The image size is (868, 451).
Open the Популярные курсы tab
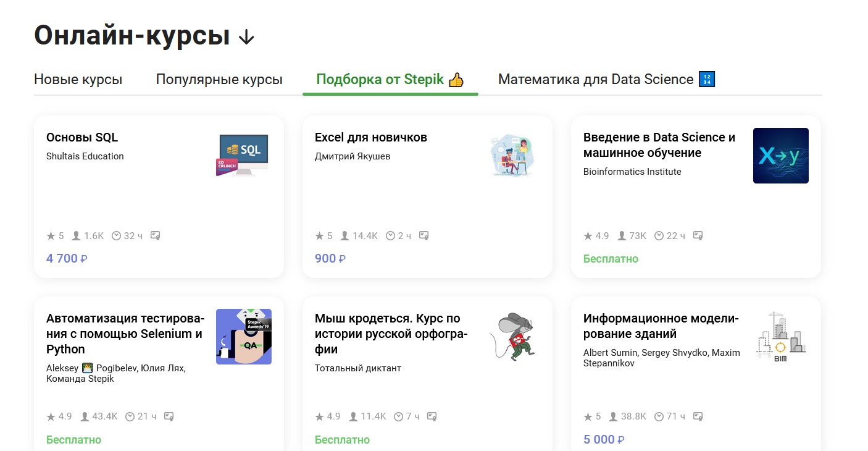click(219, 80)
